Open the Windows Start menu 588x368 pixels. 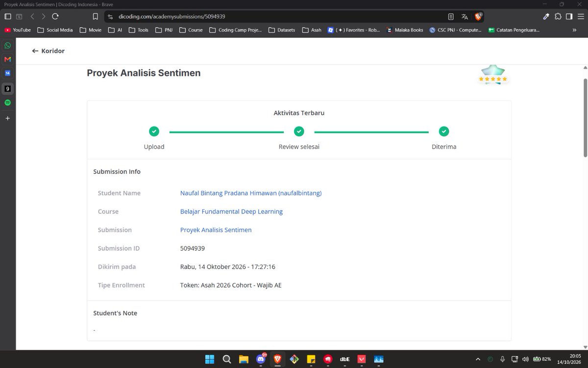click(x=209, y=359)
